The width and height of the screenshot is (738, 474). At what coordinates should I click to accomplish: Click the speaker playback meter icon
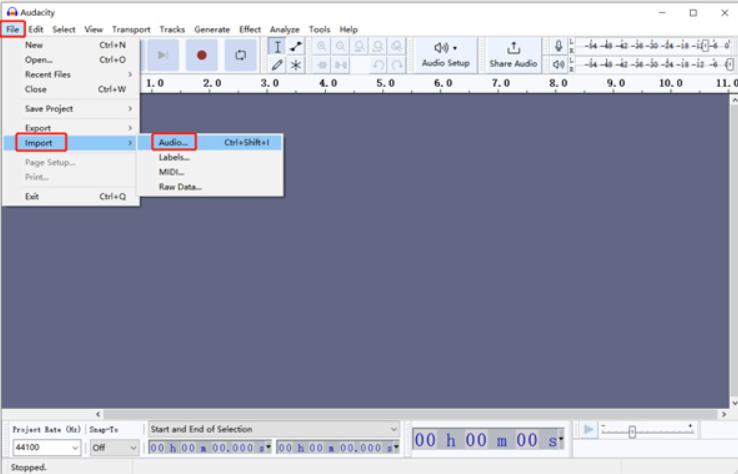pos(558,64)
